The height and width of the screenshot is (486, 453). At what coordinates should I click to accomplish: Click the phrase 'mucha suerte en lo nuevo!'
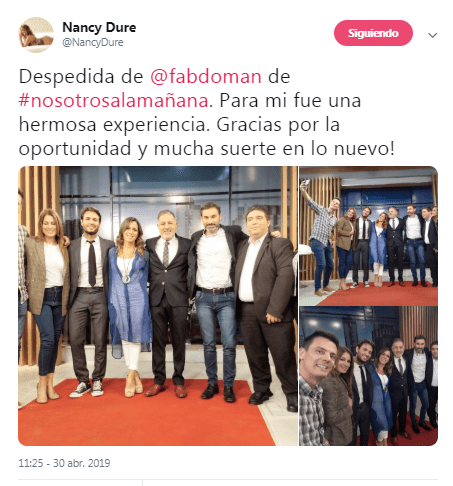[274, 149]
